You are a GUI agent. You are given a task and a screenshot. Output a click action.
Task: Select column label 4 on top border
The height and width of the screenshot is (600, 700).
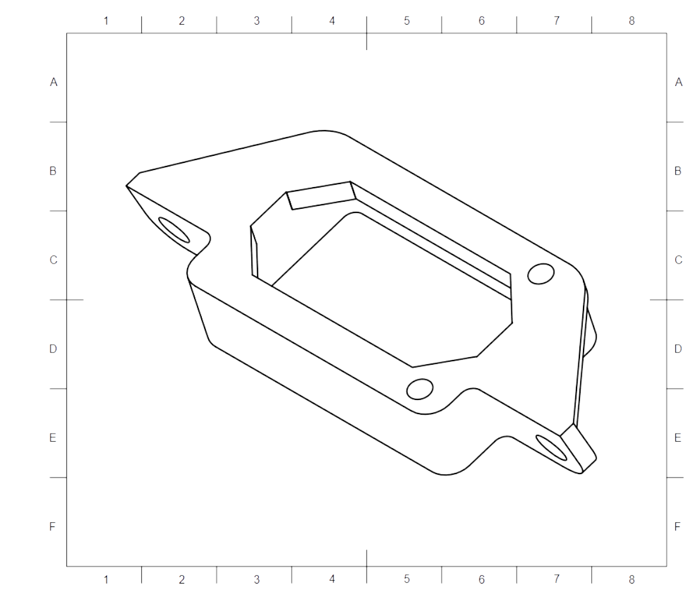tap(332, 21)
